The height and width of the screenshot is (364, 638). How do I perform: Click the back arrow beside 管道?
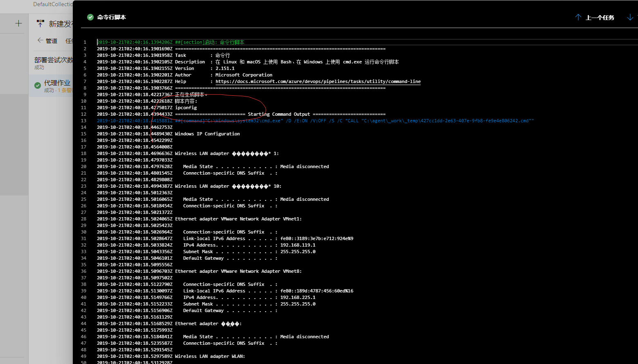pyautogui.click(x=40, y=40)
